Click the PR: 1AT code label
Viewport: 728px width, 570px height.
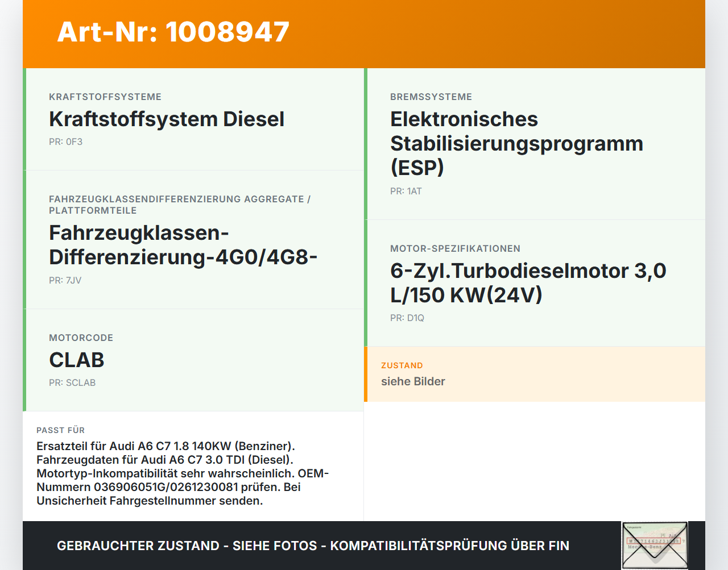tap(406, 191)
